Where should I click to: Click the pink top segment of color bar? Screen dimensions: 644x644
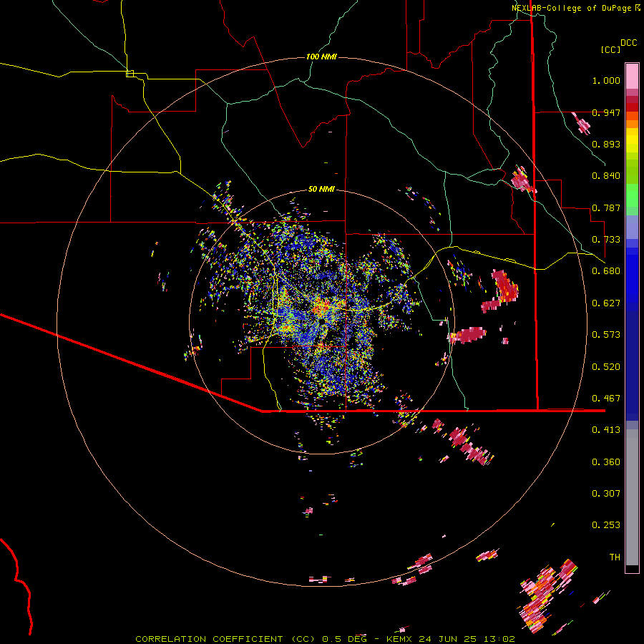click(632, 77)
